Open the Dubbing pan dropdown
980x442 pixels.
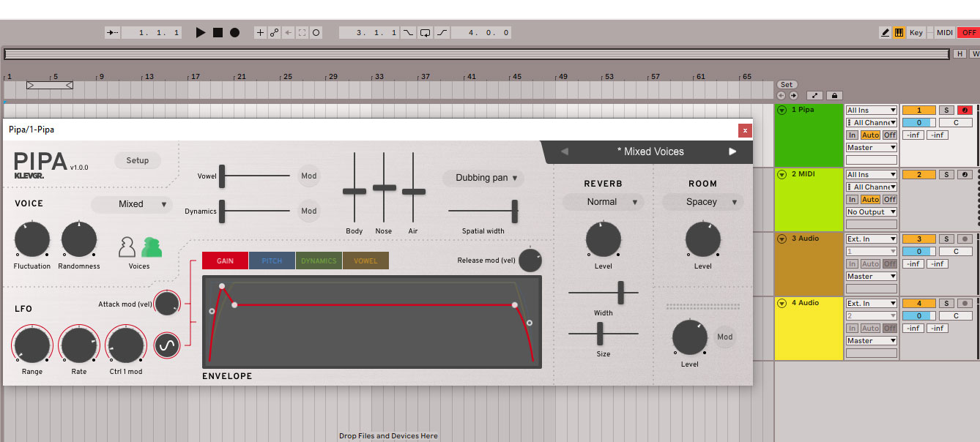483,178
